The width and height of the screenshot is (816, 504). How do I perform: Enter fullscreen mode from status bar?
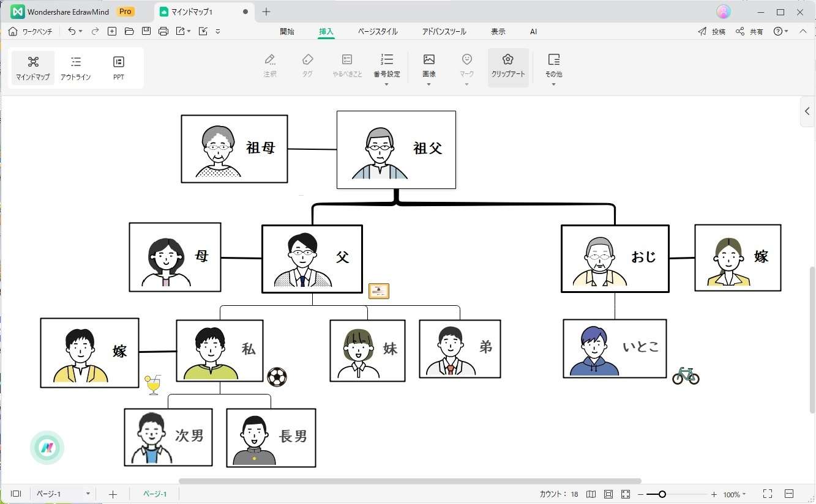pyautogui.click(x=767, y=494)
